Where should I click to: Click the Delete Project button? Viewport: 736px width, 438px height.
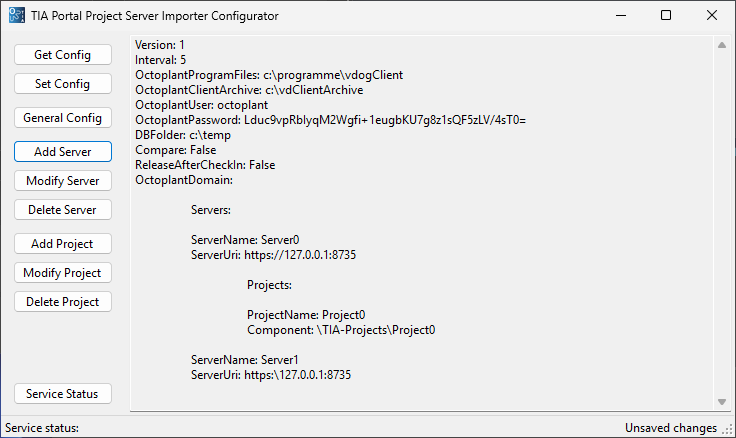[x=63, y=302]
